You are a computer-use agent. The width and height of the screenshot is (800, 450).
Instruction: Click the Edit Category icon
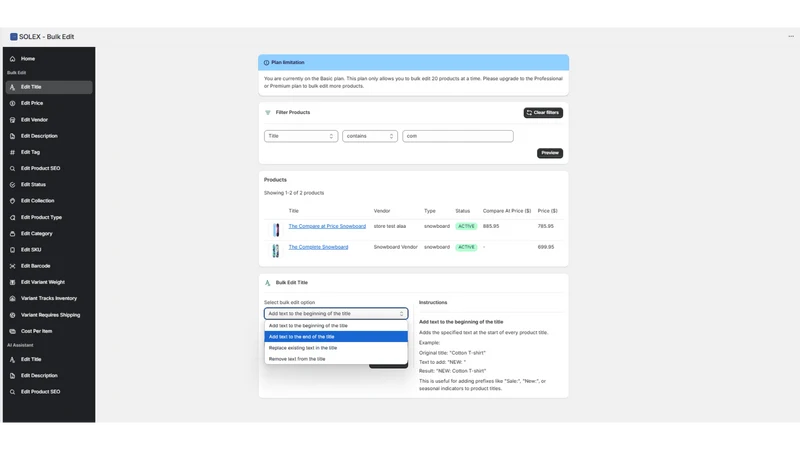[x=12, y=234]
